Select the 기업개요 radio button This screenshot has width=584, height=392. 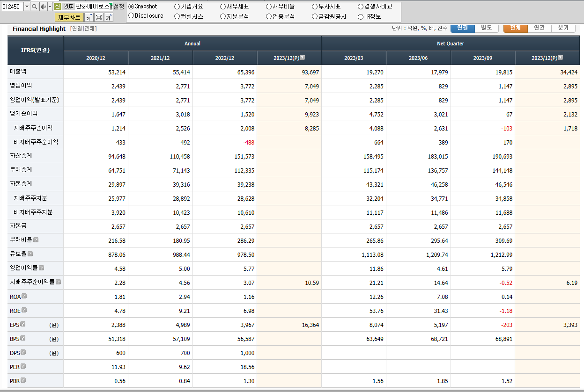(x=177, y=7)
